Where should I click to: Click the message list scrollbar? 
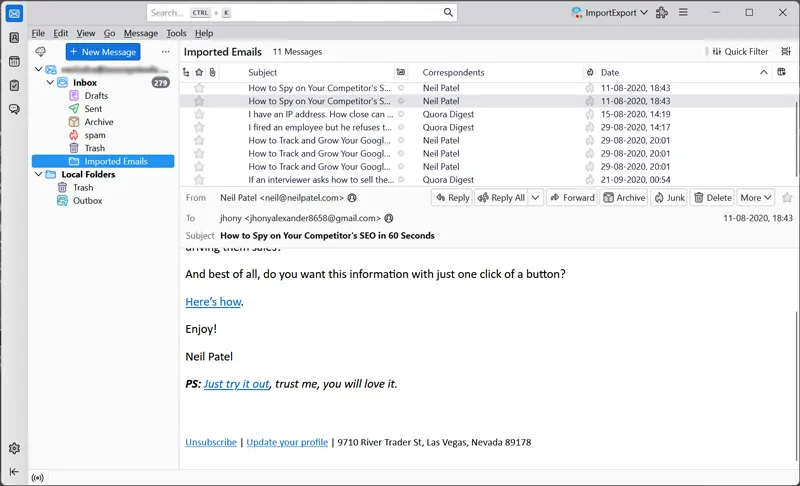coord(796,138)
